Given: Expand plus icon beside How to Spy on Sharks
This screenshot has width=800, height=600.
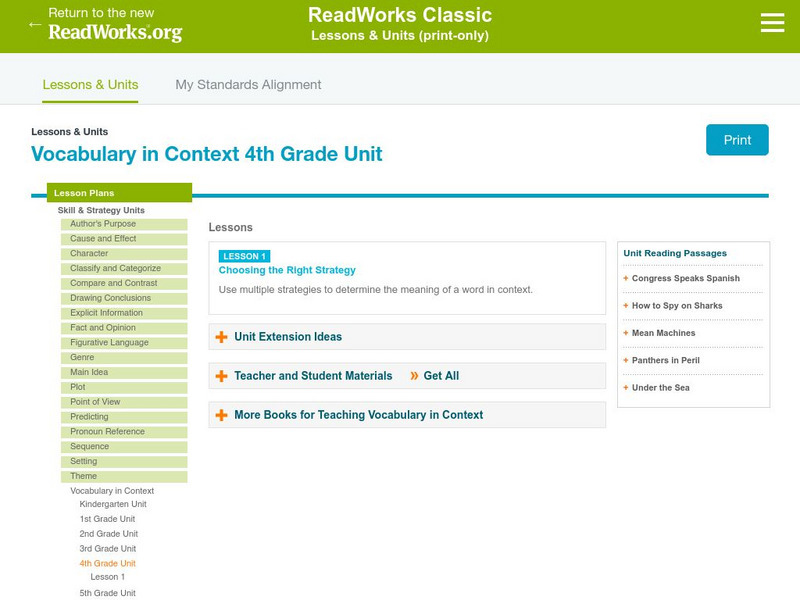Looking at the screenshot, I should coord(626,306).
